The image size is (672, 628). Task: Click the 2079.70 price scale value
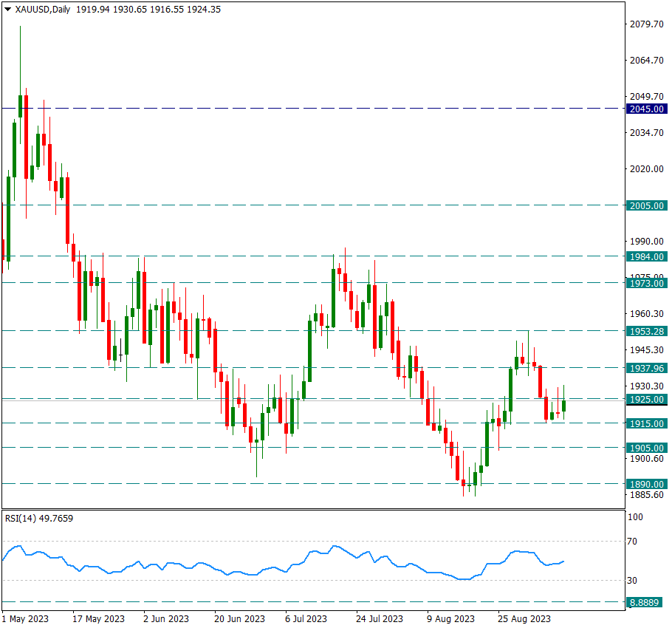point(646,24)
